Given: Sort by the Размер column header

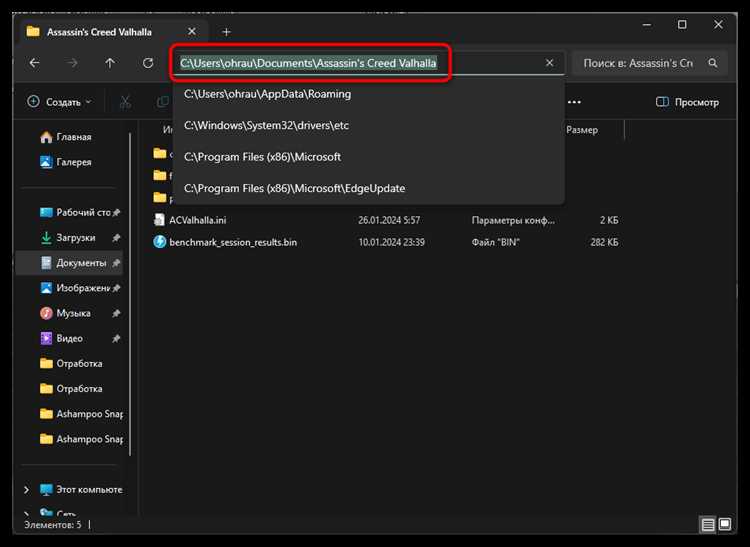Looking at the screenshot, I should 582,130.
